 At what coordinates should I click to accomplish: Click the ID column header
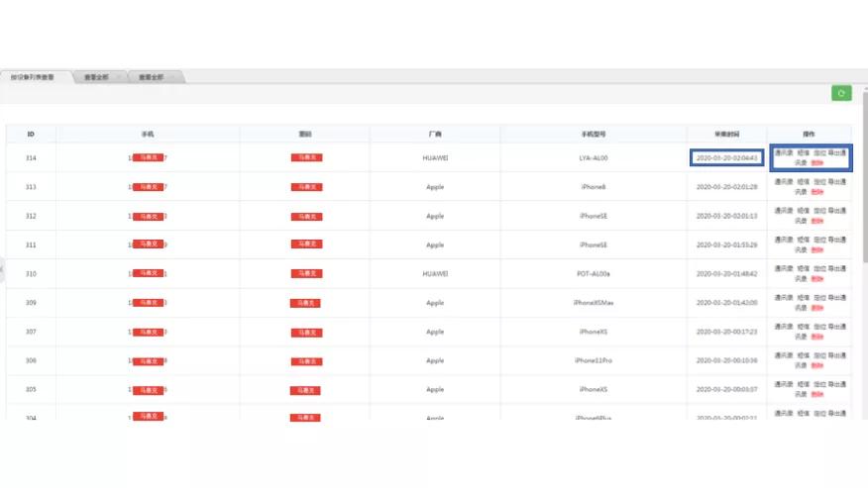pyautogui.click(x=31, y=134)
